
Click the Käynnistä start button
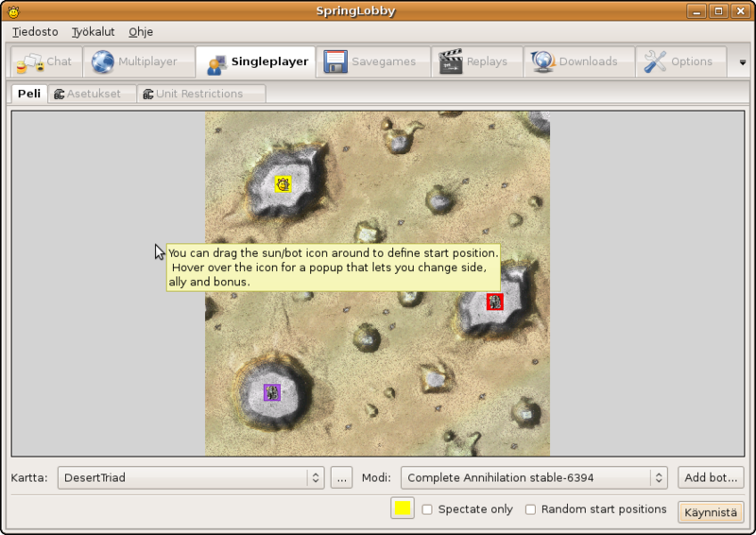pos(711,512)
